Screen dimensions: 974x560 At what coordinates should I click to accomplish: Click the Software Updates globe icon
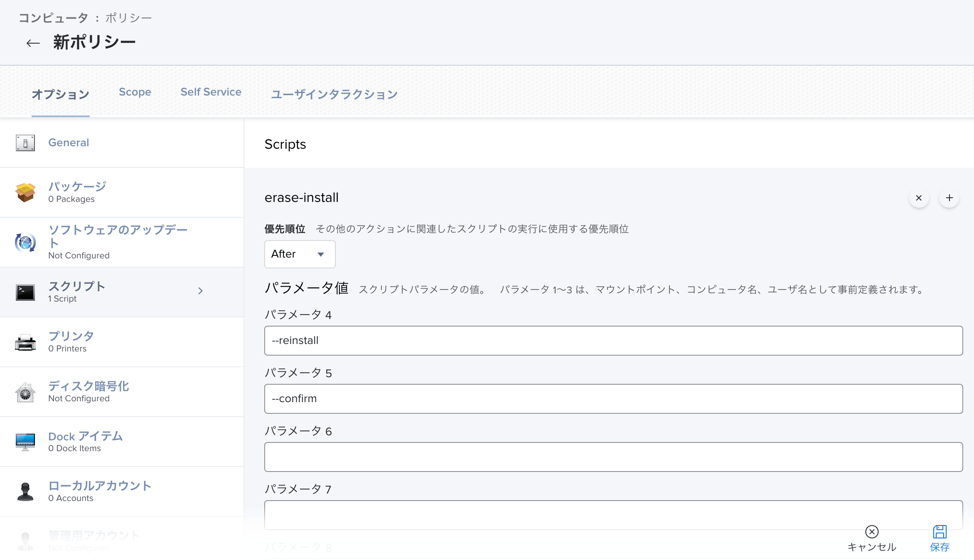(x=25, y=242)
